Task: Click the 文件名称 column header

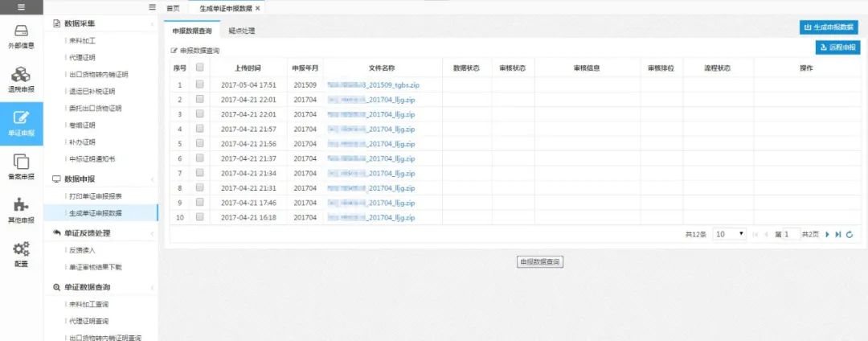Action: [x=383, y=68]
